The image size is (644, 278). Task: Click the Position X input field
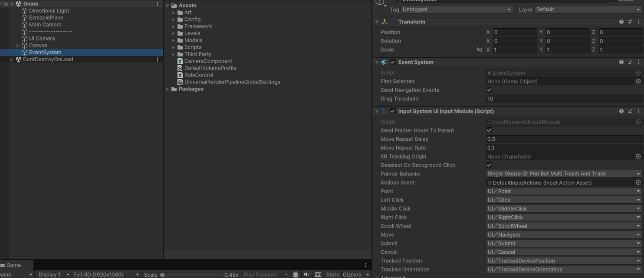point(514,32)
